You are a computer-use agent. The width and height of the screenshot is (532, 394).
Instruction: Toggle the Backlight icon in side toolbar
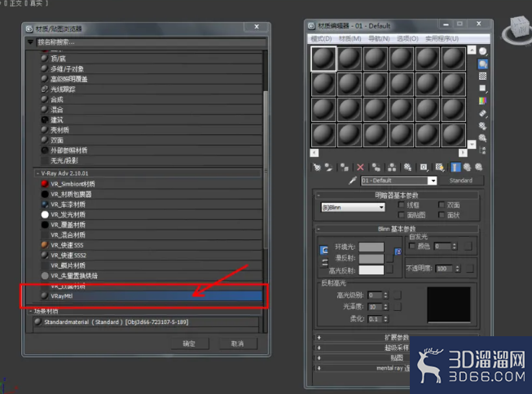pos(482,63)
